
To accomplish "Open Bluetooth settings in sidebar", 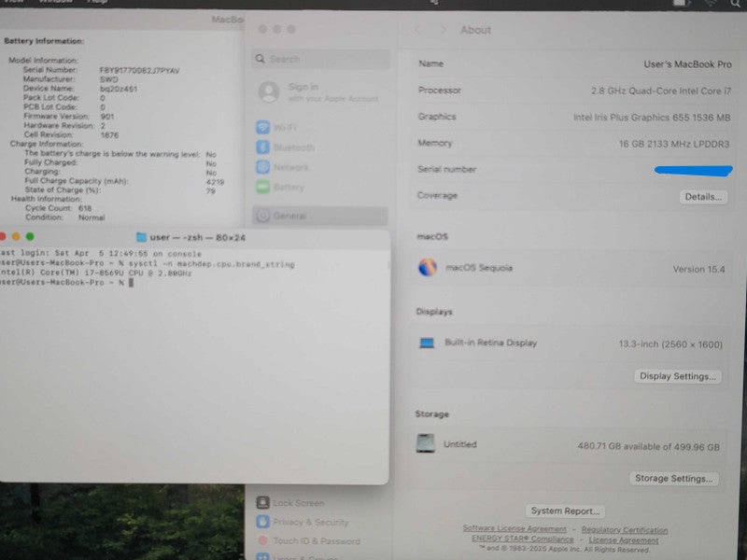I will pyautogui.click(x=286, y=147).
